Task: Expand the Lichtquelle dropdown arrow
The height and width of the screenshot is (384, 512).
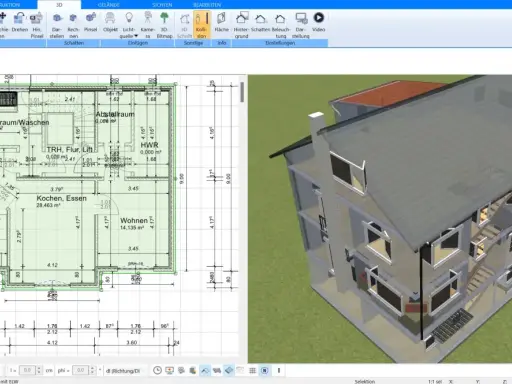Action: (136, 36)
